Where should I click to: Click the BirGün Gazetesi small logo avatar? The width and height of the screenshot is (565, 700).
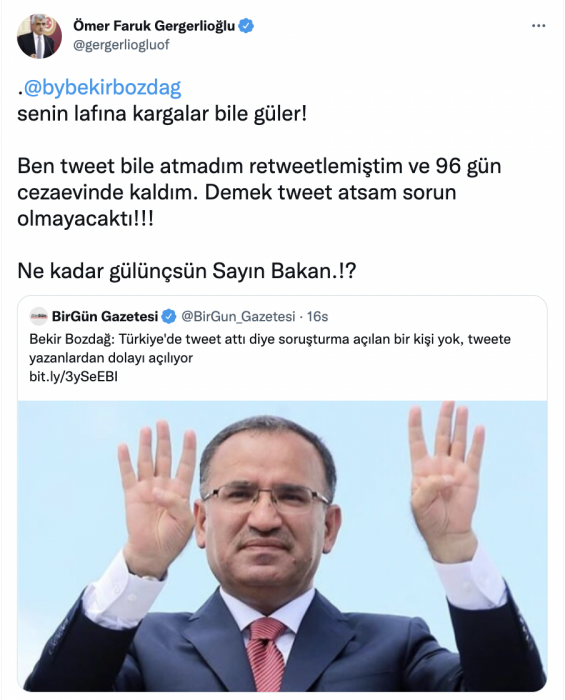38,317
